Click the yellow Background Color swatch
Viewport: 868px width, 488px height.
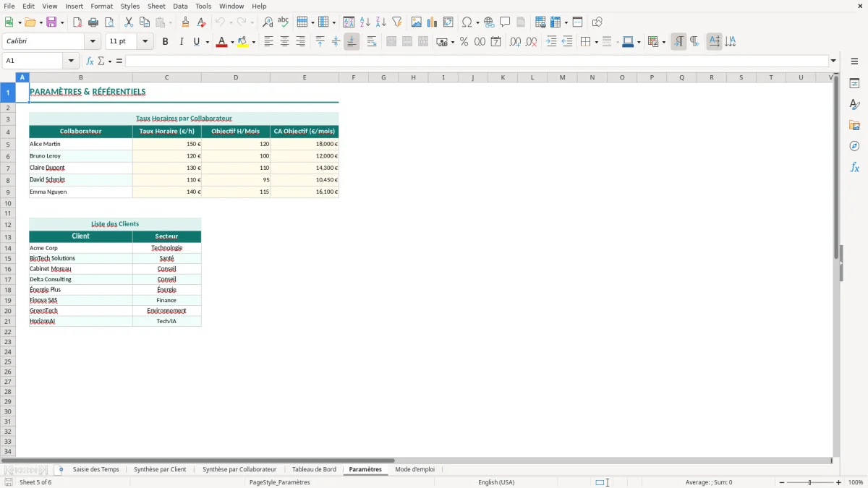click(x=242, y=42)
